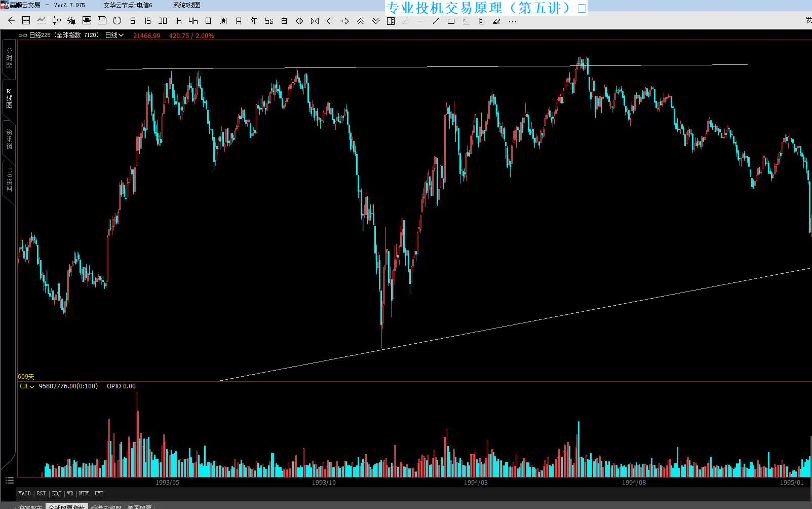Screen dimensions: 812x509
Task: Select the 15-minute period button
Action: 147,21
